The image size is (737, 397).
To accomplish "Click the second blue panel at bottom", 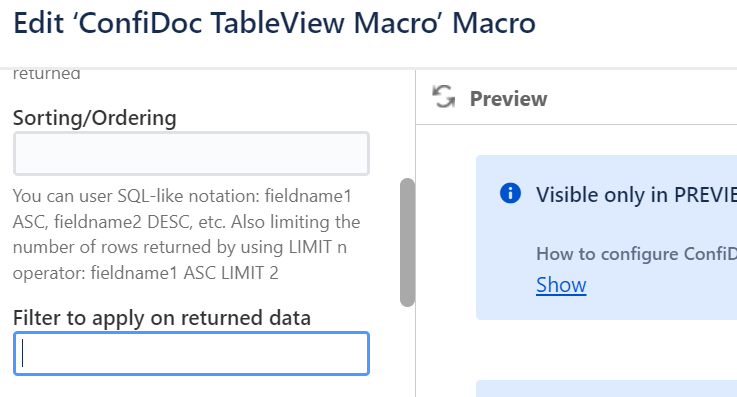I will (x=606, y=389).
